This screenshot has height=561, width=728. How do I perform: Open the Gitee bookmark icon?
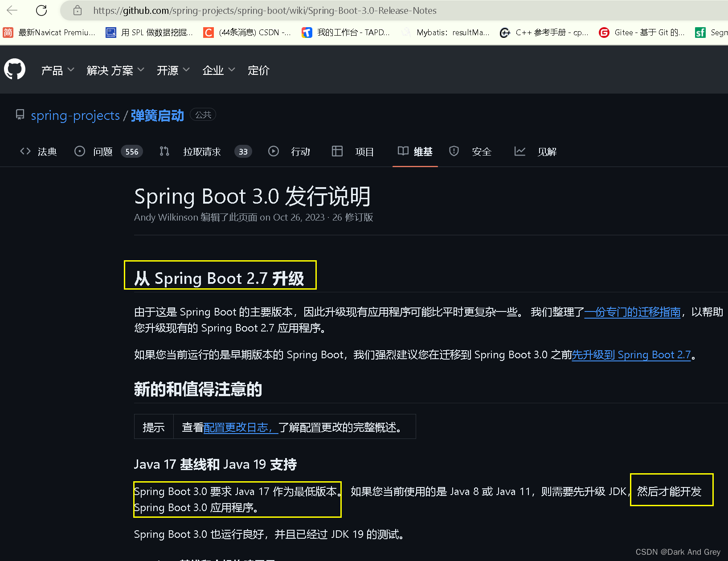(x=604, y=32)
